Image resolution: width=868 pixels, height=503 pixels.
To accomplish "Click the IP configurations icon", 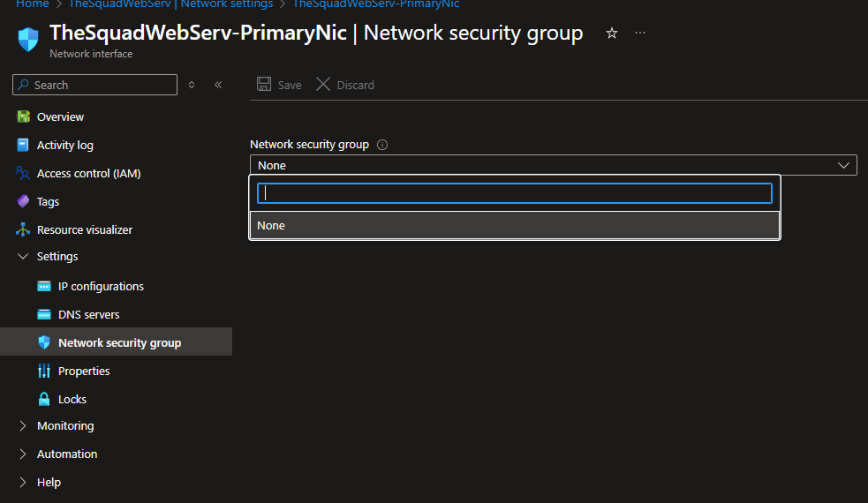I will click(x=44, y=286).
